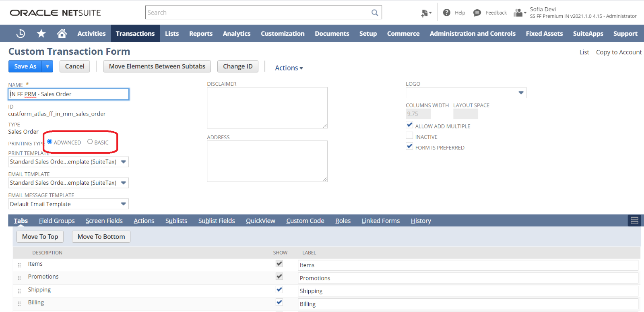Open the Recent Records clock icon
The image size is (644, 312).
pyautogui.click(x=21, y=34)
